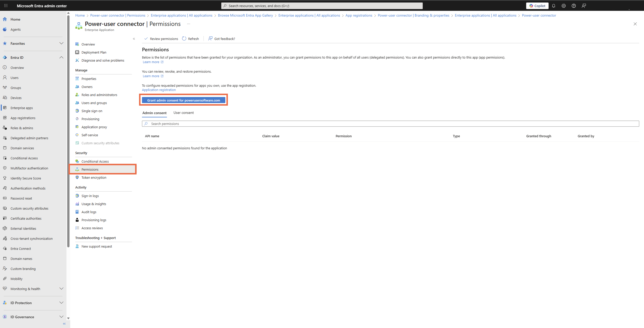Switch to the User consent tab
Image resolution: width=644 pixels, height=328 pixels.
(184, 113)
